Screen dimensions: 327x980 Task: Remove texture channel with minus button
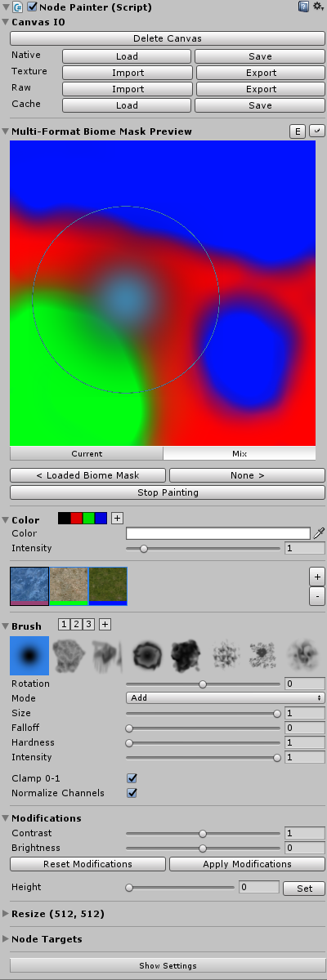pyautogui.click(x=317, y=596)
